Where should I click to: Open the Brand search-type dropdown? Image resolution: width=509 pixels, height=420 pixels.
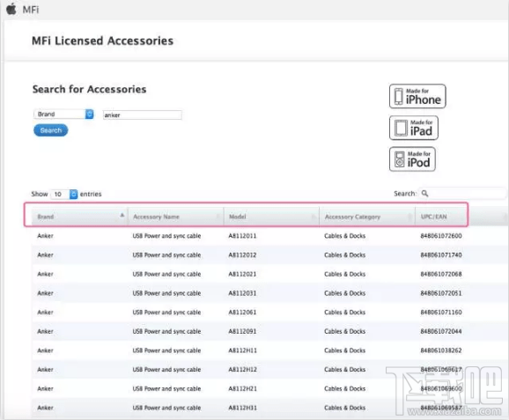coord(64,114)
